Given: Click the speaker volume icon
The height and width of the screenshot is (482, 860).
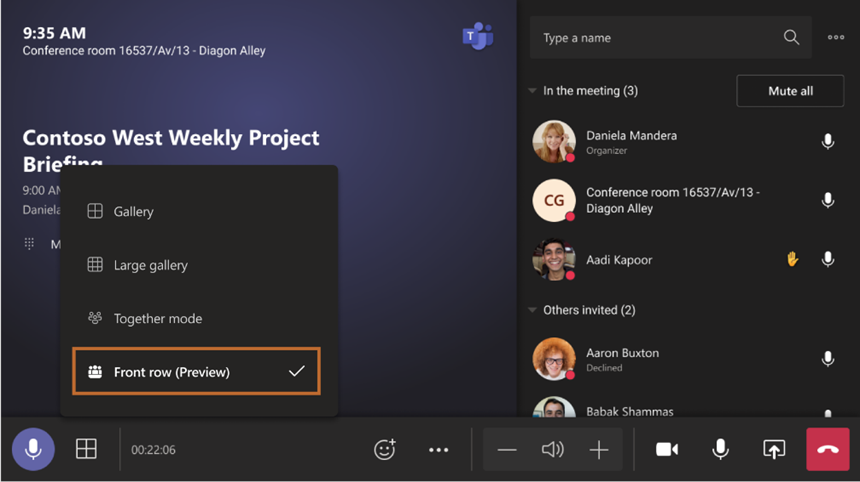Looking at the screenshot, I should pos(552,450).
